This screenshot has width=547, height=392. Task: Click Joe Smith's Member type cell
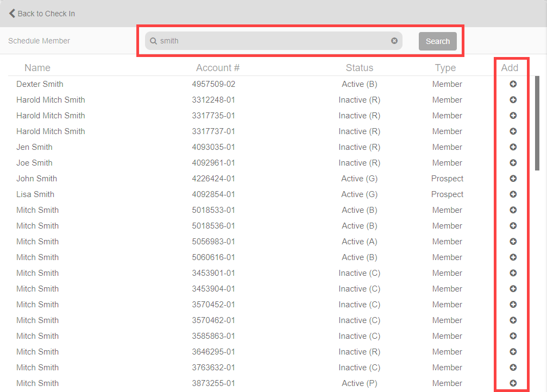pos(447,162)
